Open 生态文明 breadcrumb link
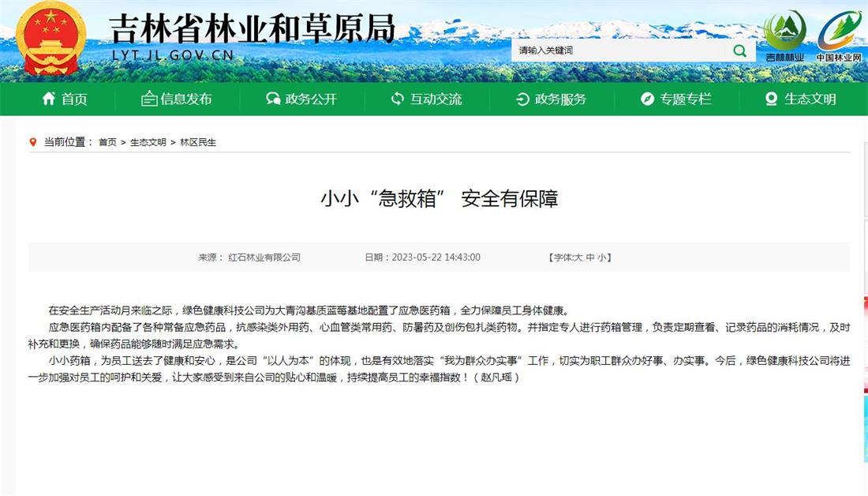This screenshot has width=868, height=496. (148, 142)
